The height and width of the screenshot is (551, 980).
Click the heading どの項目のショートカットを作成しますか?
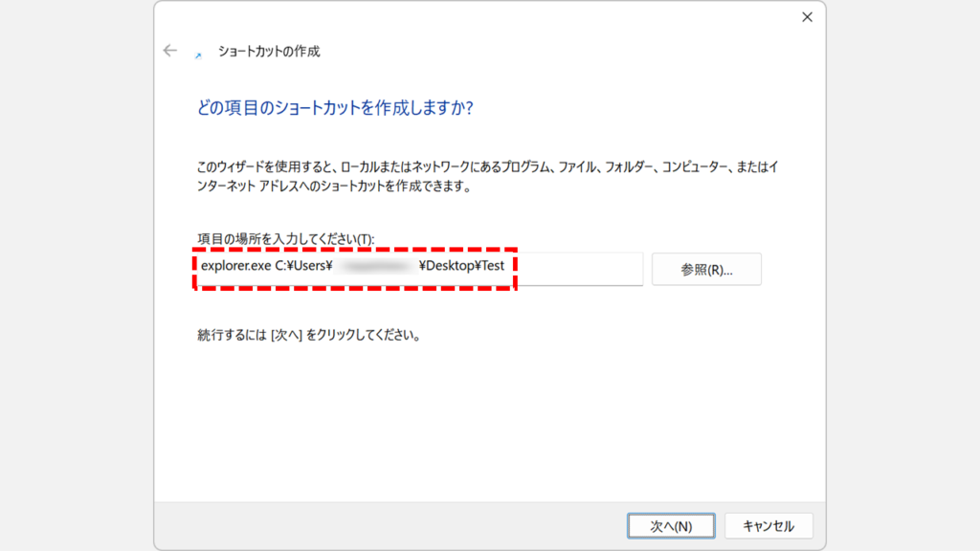pyautogui.click(x=334, y=108)
